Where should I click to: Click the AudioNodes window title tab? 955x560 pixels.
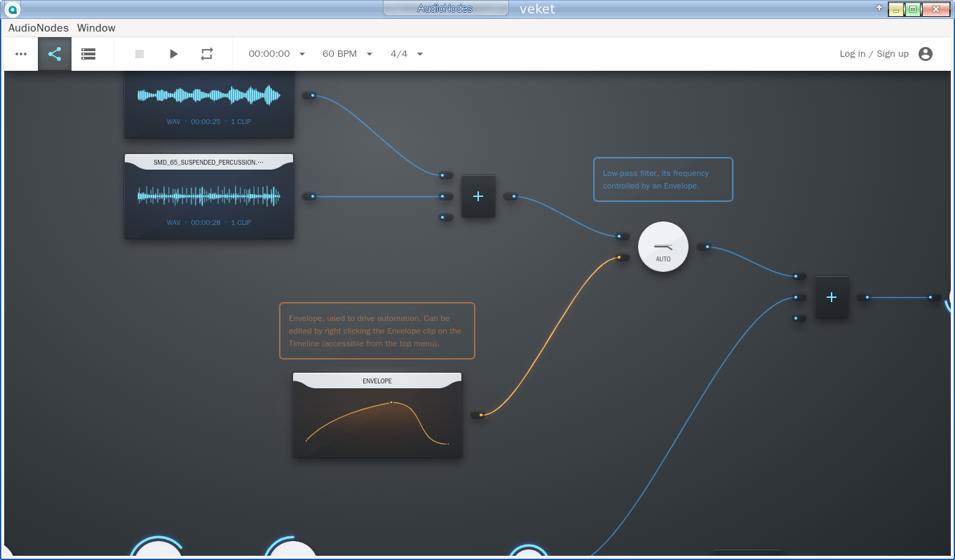445,8
